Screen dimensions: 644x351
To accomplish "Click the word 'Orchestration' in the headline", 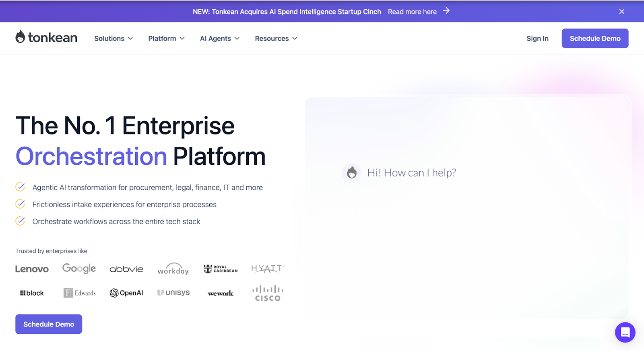I will click(x=91, y=156).
